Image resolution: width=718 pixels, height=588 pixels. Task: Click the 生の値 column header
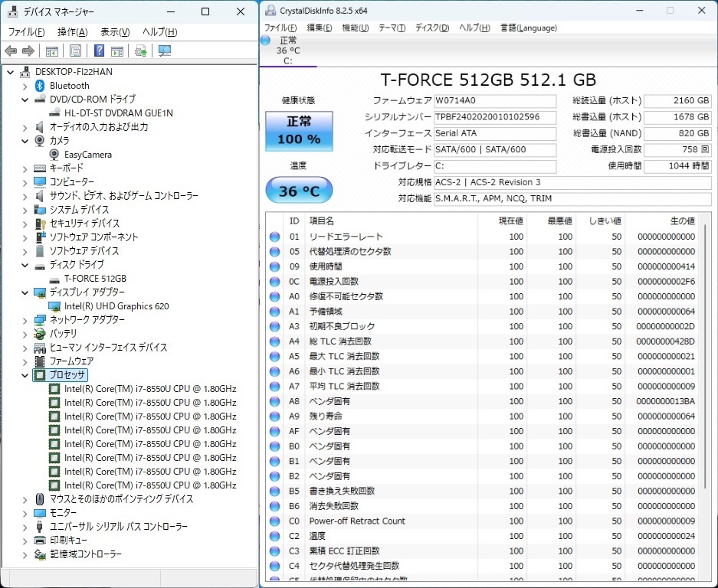pos(682,221)
